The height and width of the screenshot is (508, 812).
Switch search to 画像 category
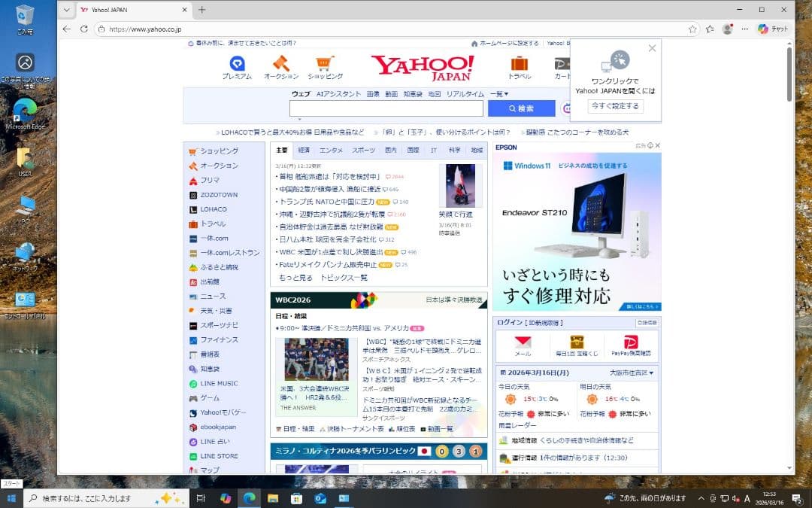(x=373, y=94)
